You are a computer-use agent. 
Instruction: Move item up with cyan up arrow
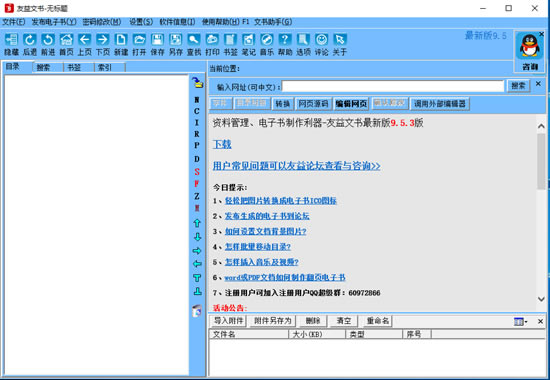[x=197, y=223]
